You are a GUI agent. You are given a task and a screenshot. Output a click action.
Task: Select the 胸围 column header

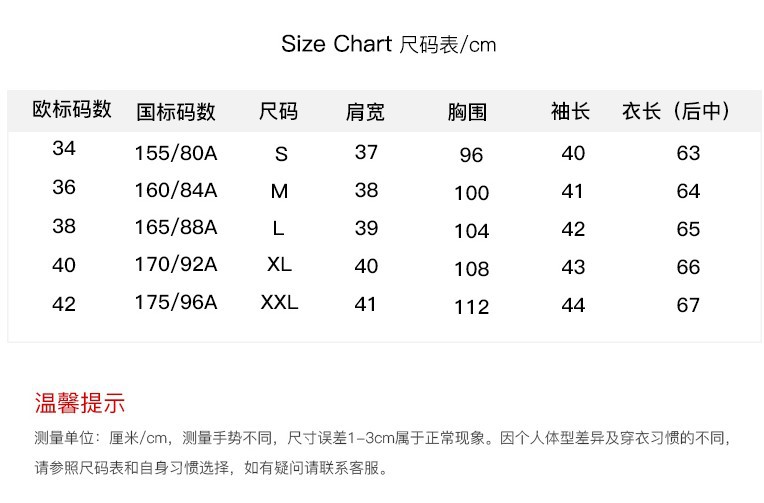coord(467,112)
